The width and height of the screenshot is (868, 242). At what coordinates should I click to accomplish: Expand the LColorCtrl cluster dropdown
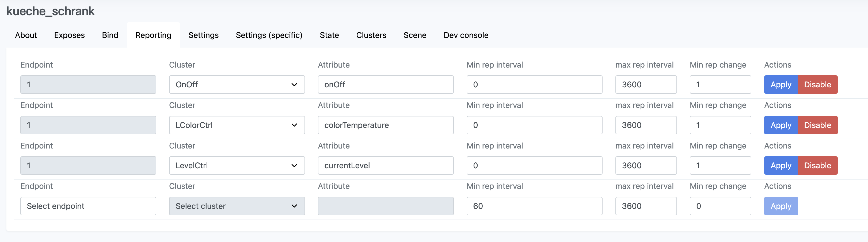(237, 125)
